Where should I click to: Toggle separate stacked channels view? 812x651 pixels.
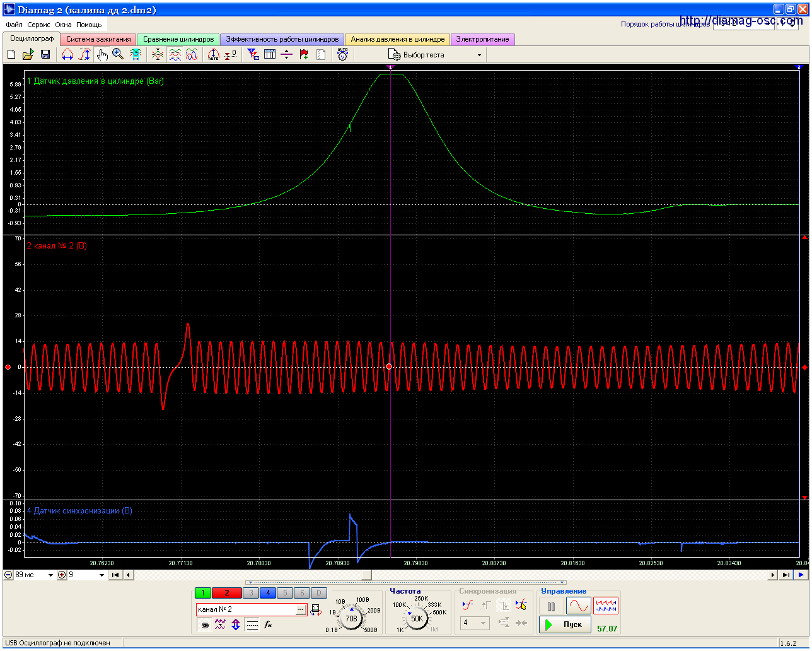point(175,55)
